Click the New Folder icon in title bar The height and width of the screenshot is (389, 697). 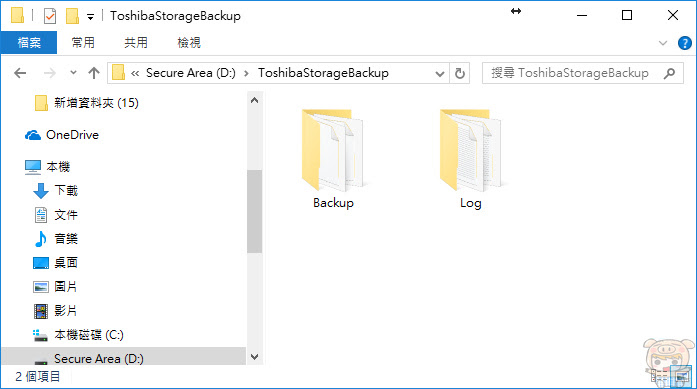(x=72, y=16)
